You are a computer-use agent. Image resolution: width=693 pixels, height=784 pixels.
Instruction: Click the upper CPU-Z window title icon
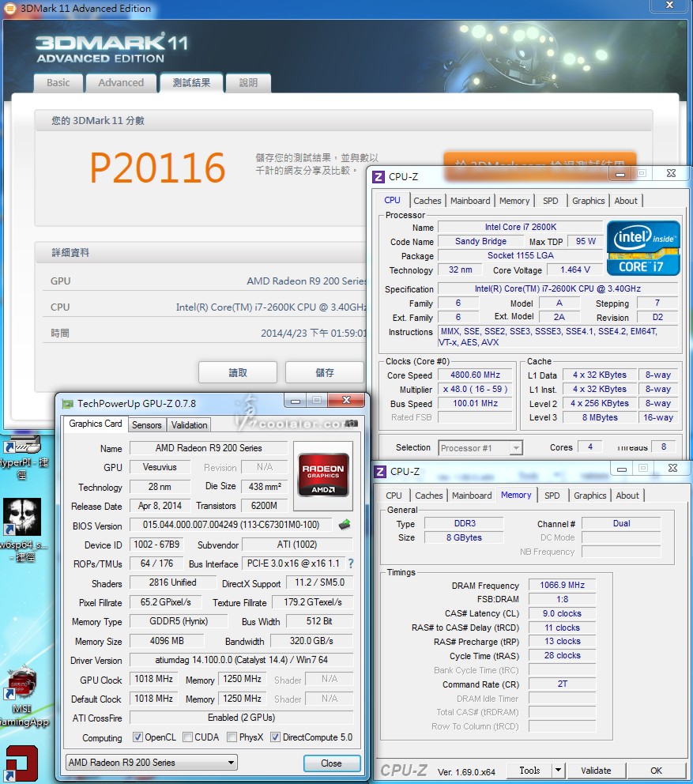(x=379, y=176)
